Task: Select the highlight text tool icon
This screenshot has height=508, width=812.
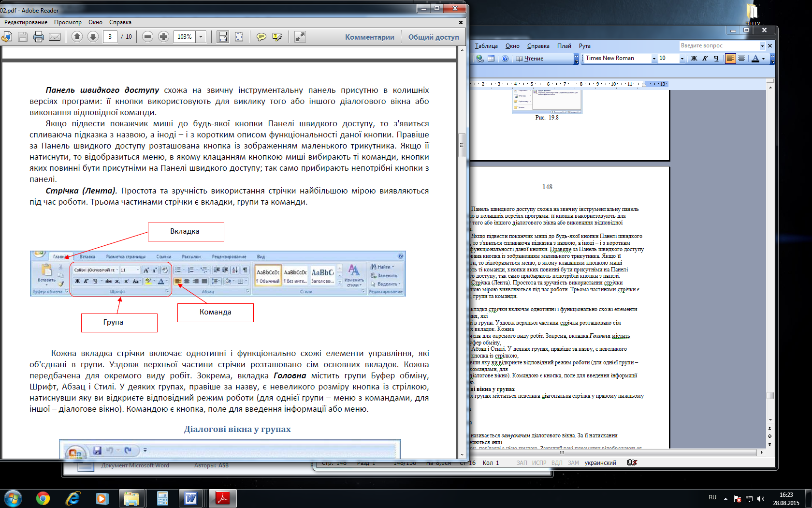Action: click(x=277, y=37)
